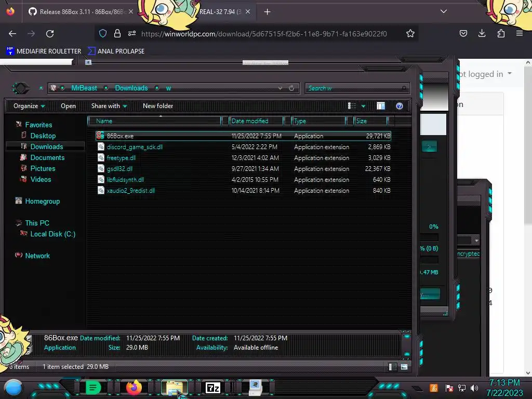Screen dimensions: 532x399
Task: Select discord_game_sdk.dll file
Action: click(x=243, y=147)
